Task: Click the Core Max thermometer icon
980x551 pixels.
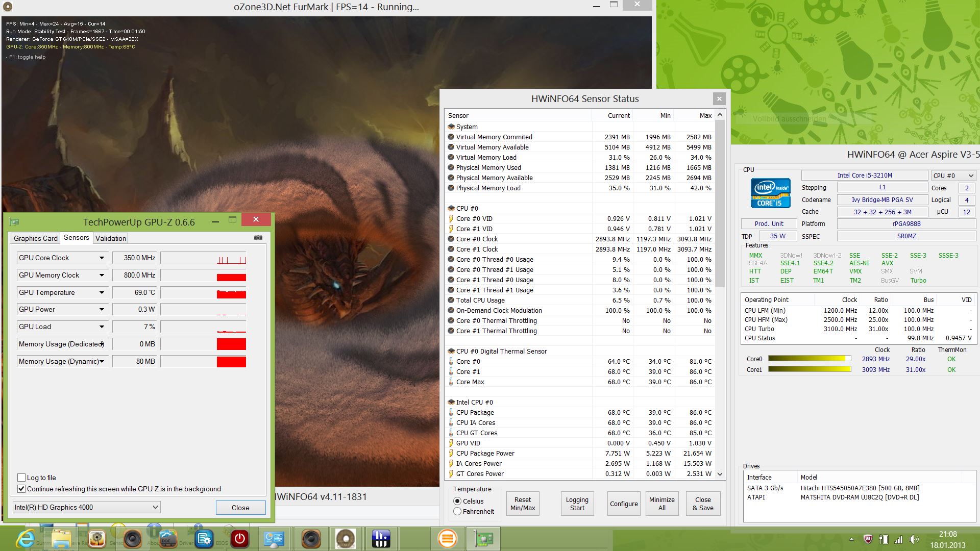Action: [x=451, y=382]
